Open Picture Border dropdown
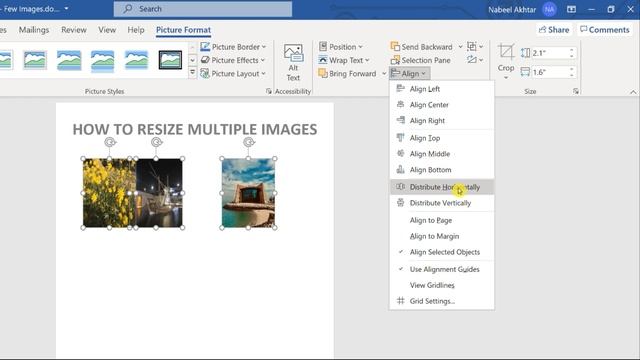Viewport: 640px width, 360px height. click(233, 47)
